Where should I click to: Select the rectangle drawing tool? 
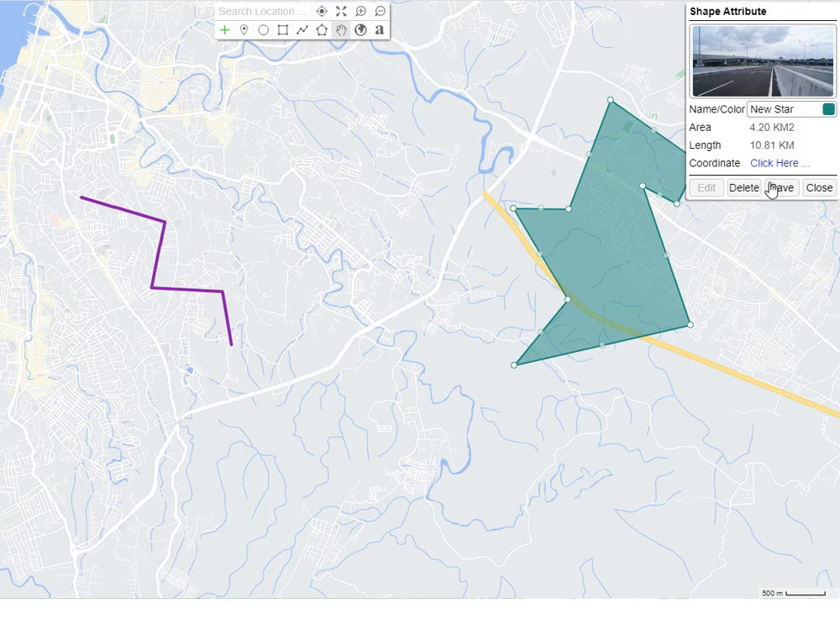tap(283, 30)
